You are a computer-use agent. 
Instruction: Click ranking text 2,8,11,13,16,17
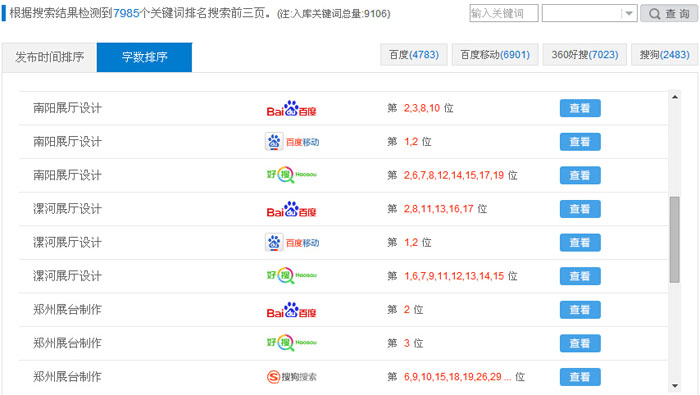click(438, 209)
